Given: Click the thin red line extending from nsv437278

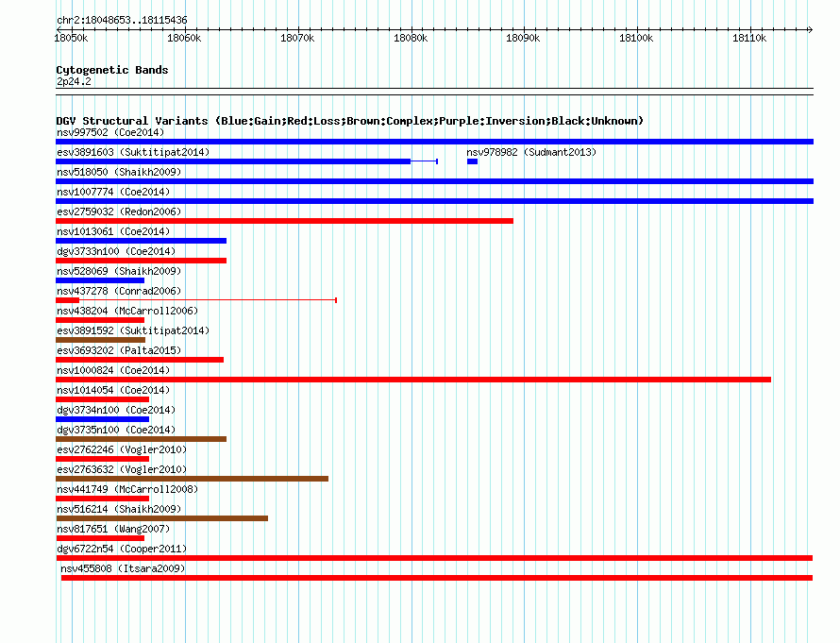Looking at the screenshot, I should tap(208, 300).
